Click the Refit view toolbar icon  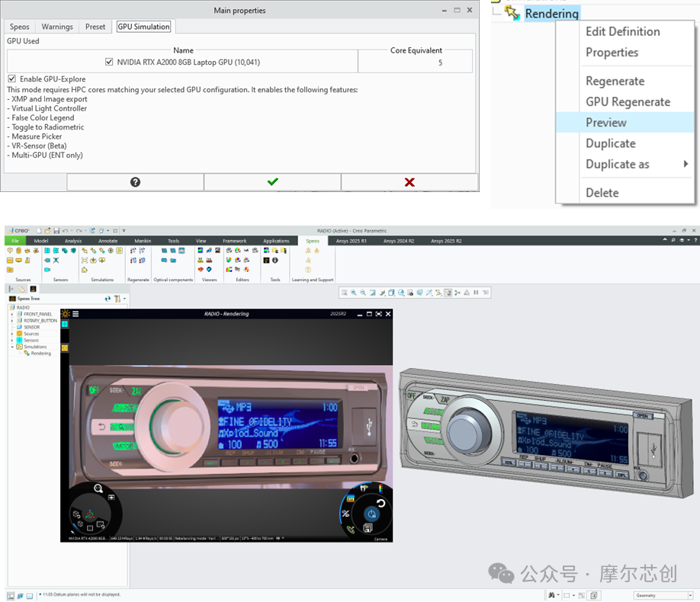(x=344, y=293)
